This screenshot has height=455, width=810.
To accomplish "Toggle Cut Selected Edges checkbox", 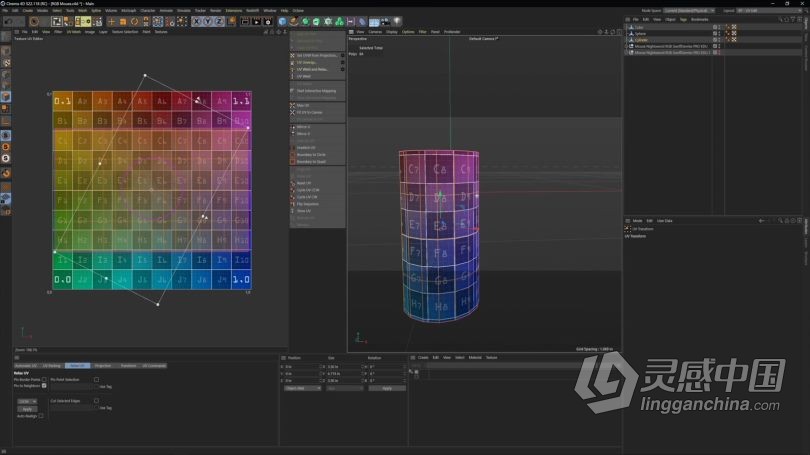I will [x=96, y=401].
